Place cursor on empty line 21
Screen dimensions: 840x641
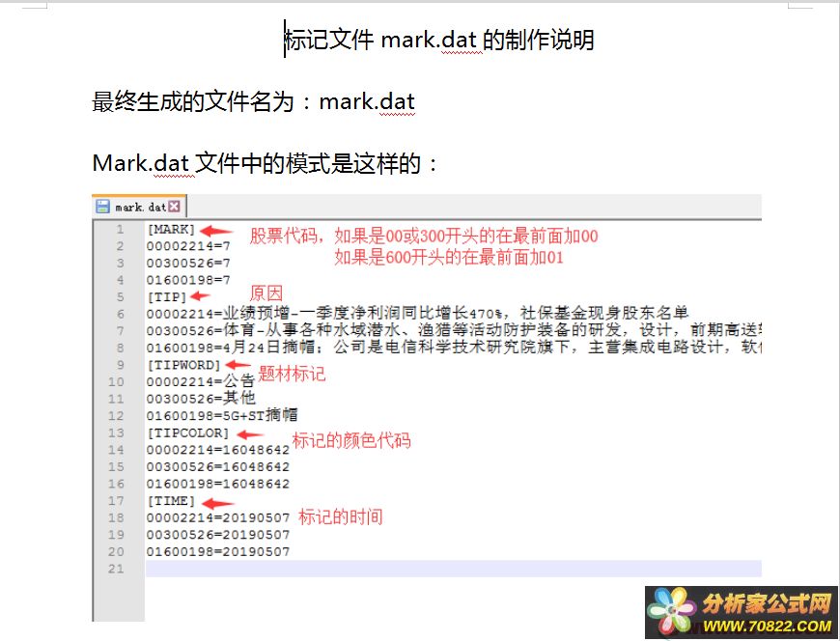453,569
